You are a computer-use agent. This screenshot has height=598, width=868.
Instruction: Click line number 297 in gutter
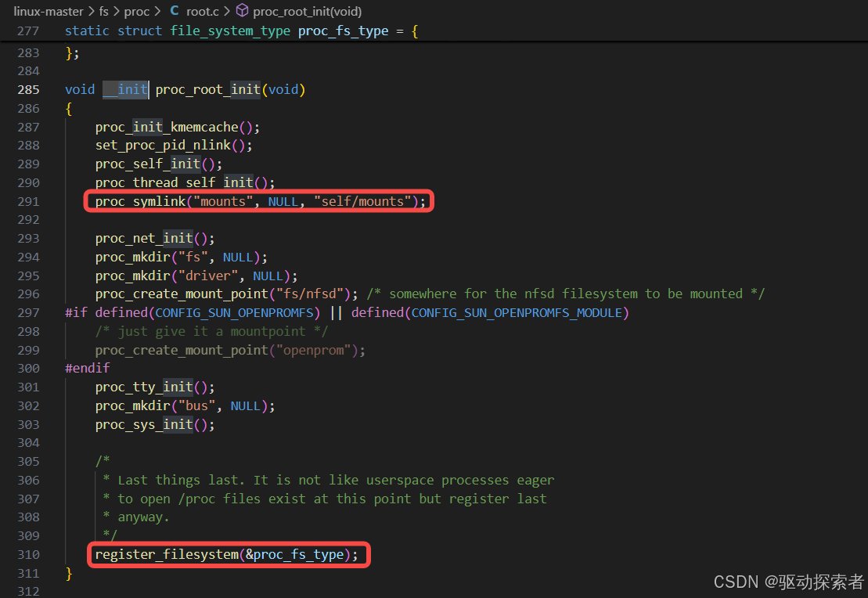pos(28,313)
